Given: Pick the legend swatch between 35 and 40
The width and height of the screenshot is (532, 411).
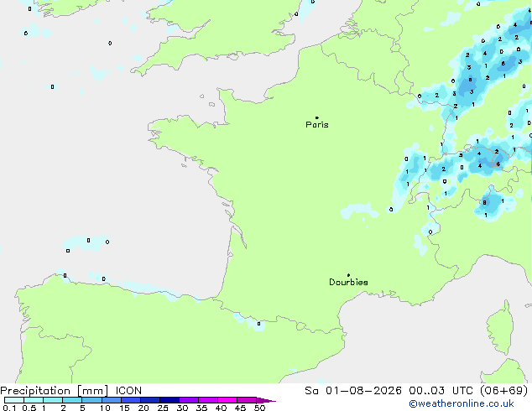Looking at the screenshot, I should pos(208,400).
